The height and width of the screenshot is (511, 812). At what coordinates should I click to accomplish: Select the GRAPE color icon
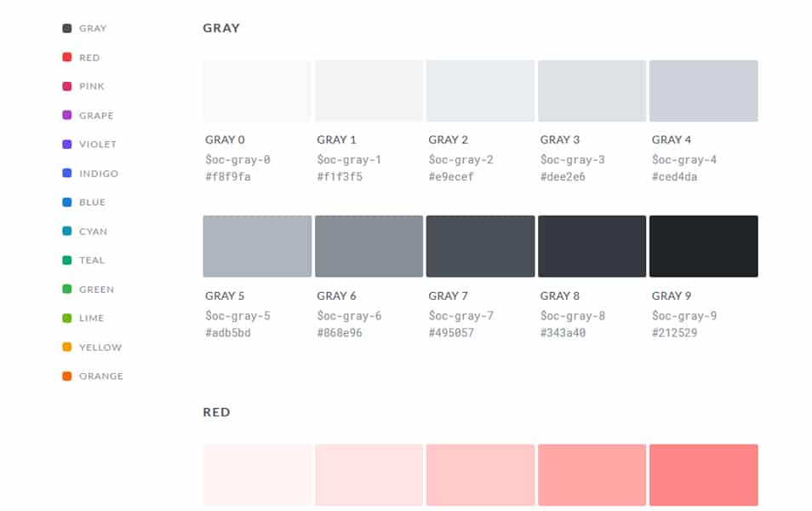click(66, 115)
